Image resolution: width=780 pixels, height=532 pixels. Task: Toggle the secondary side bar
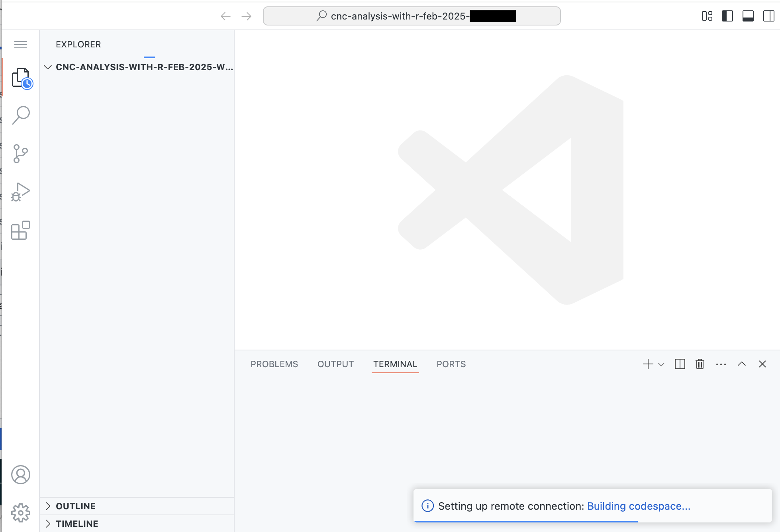769,16
